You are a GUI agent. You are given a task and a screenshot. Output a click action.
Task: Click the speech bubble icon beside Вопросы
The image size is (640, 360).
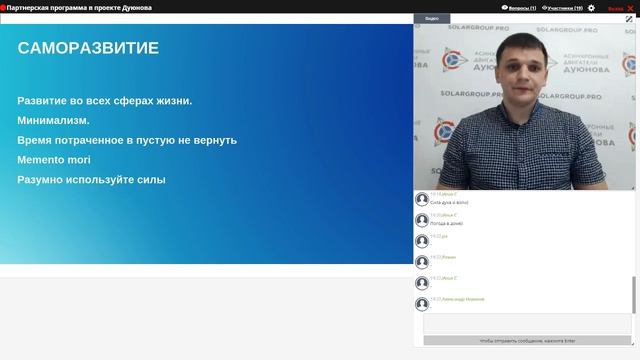[x=504, y=7]
